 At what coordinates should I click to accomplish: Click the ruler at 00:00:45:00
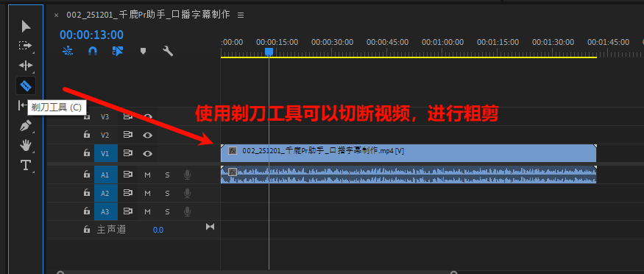[x=387, y=42]
